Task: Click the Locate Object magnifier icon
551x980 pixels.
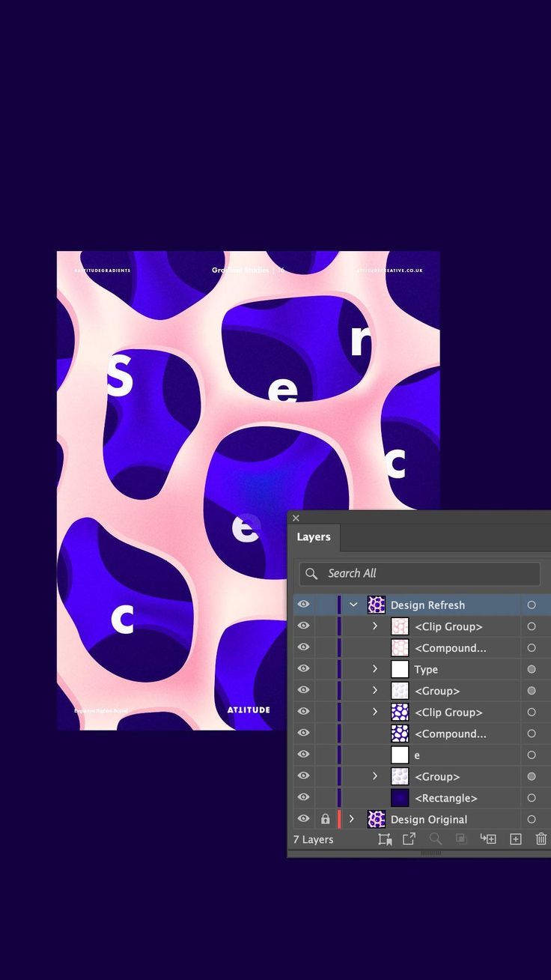Action: pyautogui.click(x=435, y=839)
